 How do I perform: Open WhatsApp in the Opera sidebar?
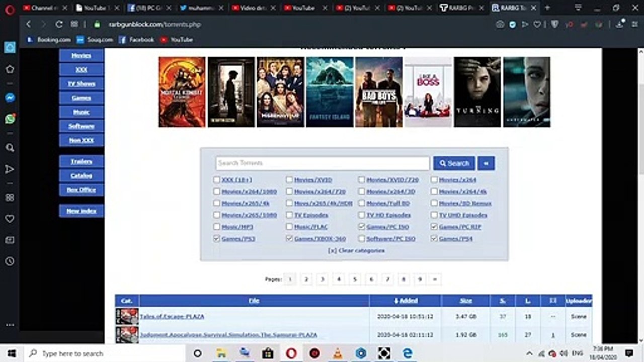click(10, 119)
